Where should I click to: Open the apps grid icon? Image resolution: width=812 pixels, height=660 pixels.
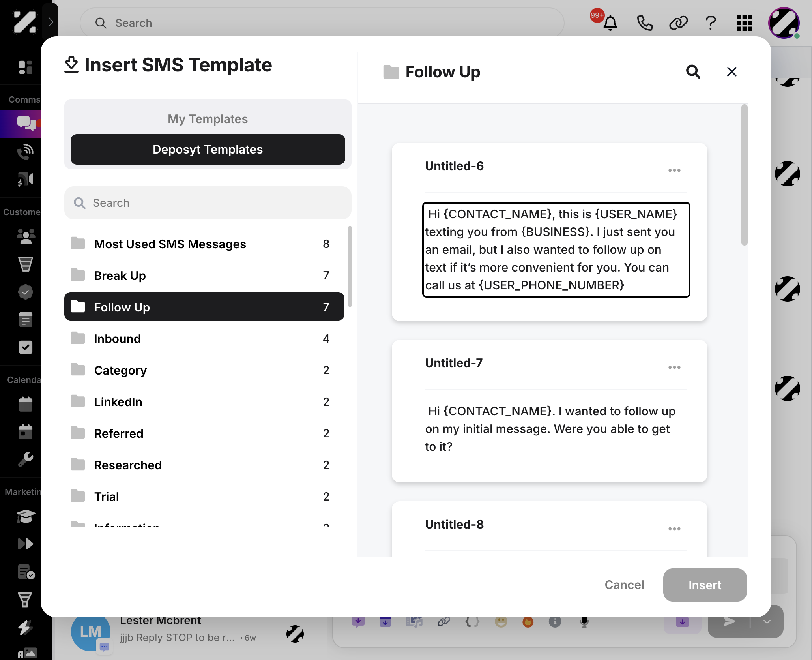[x=745, y=23]
